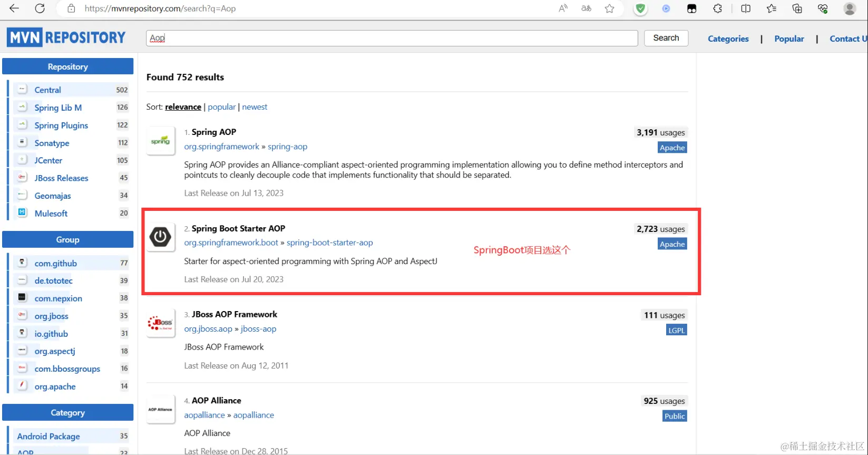The width and height of the screenshot is (868, 455).
Task: Open JBoss AOP Framework title
Action: point(234,314)
